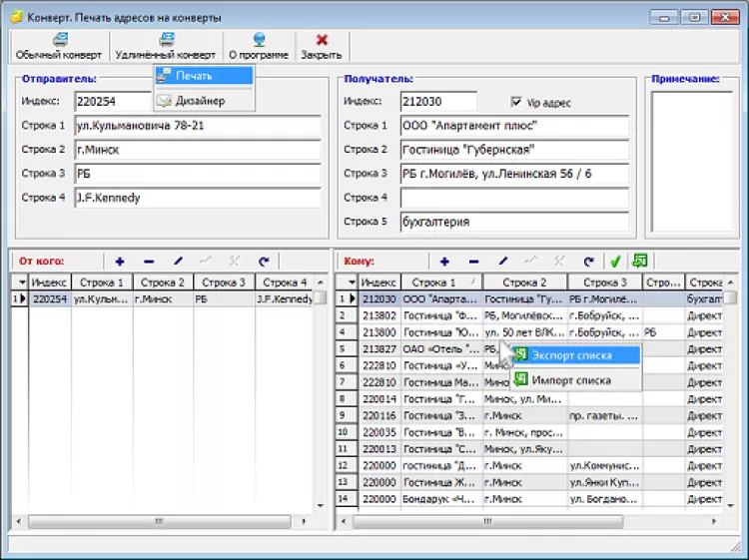Click add record plus in От кого toolbar
749x560 pixels.
pyautogui.click(x=120, y=261)
